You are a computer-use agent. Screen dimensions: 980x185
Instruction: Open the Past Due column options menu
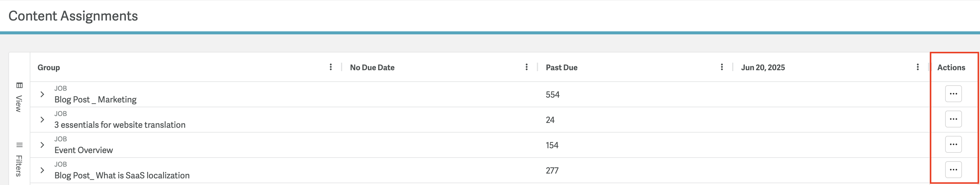click(722, 67)
